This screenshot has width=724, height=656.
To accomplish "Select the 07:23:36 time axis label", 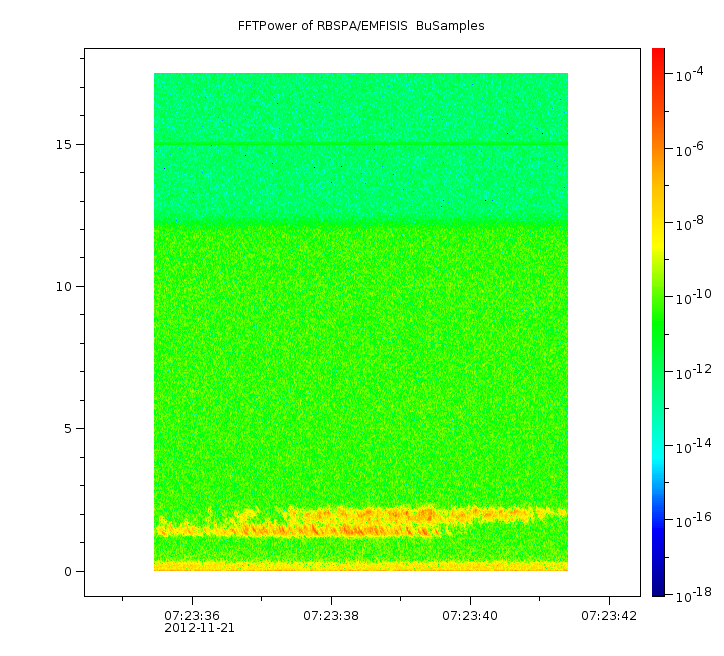I will 192,616.
